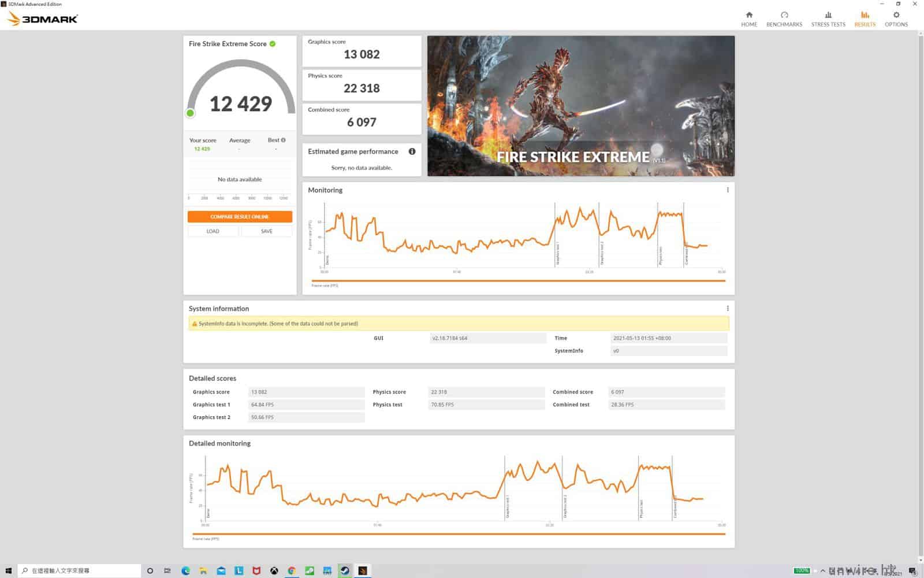924x578 pixels.
Task: Go to the Home tab
Action: (x=748, y=18)
